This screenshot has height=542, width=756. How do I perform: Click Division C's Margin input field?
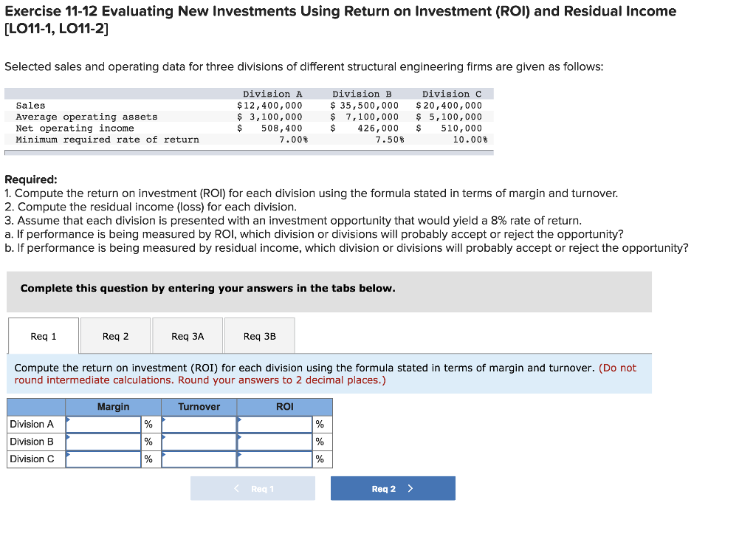coord(103,459)
